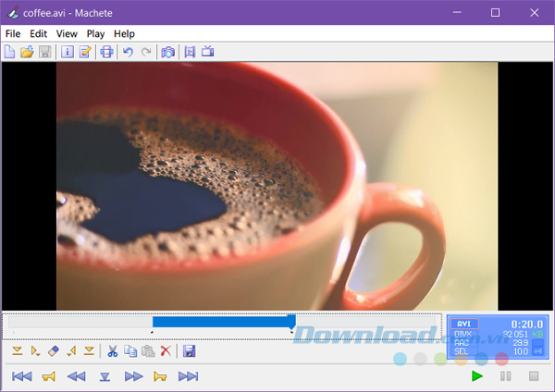Click the green KB unit label

pos(537,335)
